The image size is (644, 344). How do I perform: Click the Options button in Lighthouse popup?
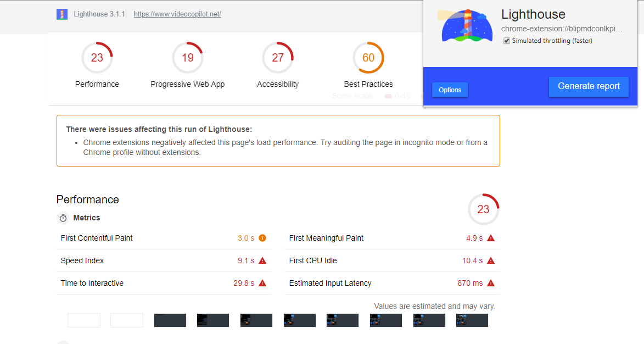tap(450, 90)
